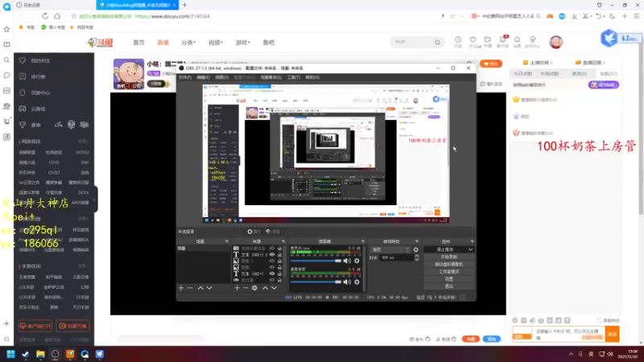Click orange 关注 follow button on Douyu

tap(491, 64)
